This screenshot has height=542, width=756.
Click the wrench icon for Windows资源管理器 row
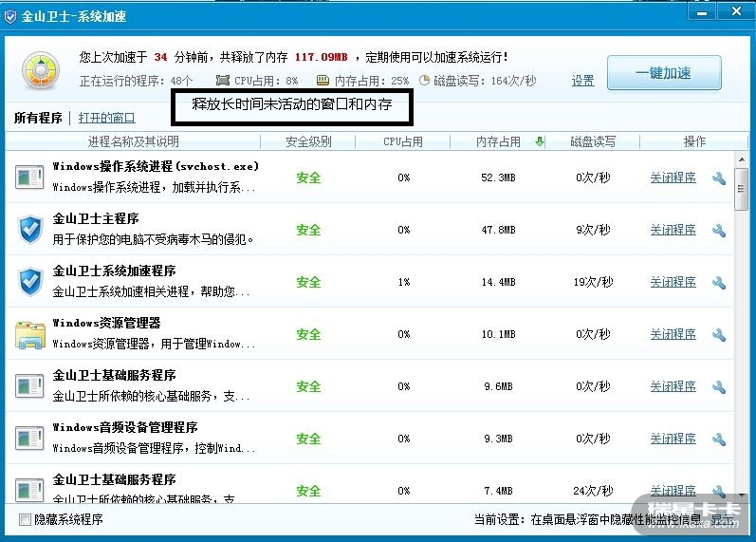point(719,334)
